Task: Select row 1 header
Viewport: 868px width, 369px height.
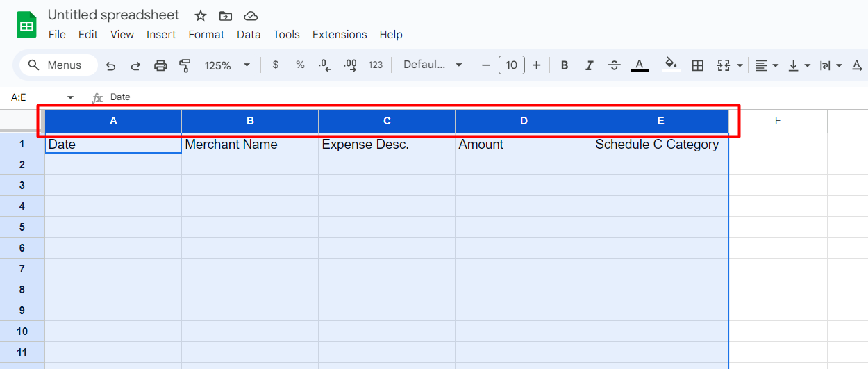Action: (x=22, y=144)
